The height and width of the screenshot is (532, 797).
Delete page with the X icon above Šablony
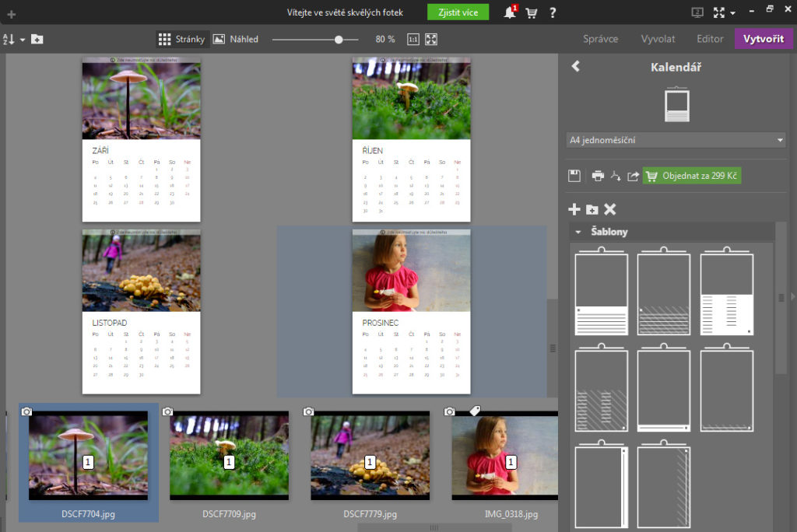tap(610, 209)
